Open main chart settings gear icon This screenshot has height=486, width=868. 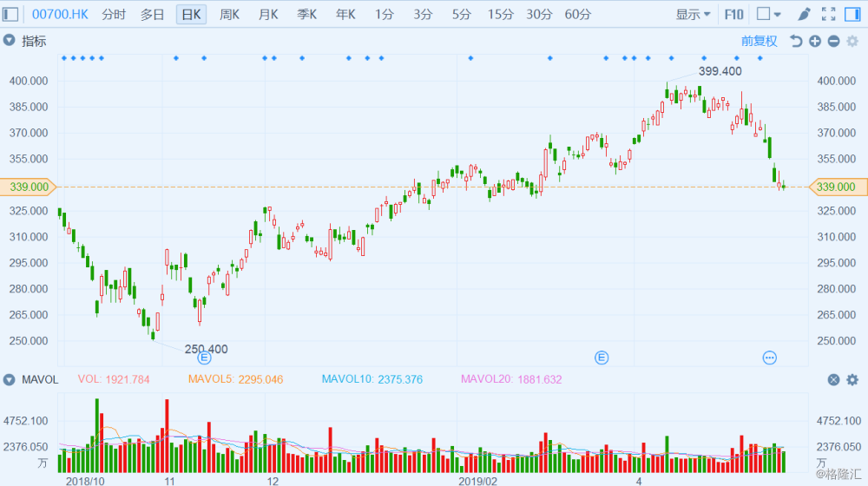[x=852, y=41]
